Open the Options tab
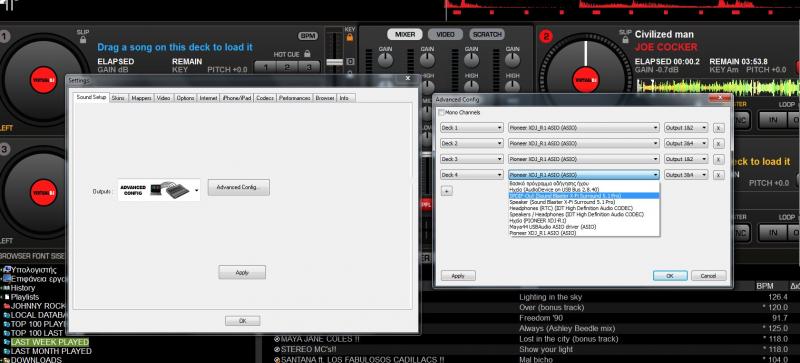The image size is (800, 363). coord(185,98)
